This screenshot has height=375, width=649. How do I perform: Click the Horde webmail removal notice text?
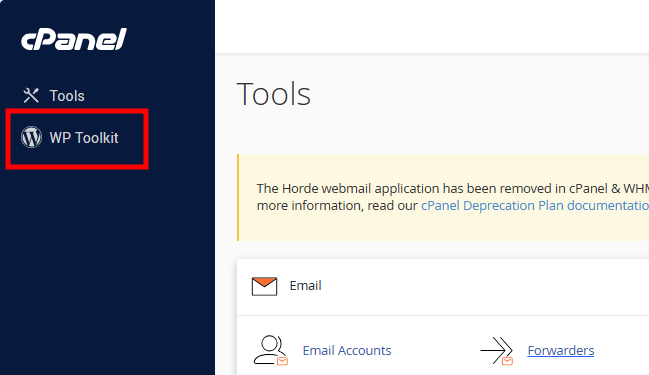(x=453, y=197)
